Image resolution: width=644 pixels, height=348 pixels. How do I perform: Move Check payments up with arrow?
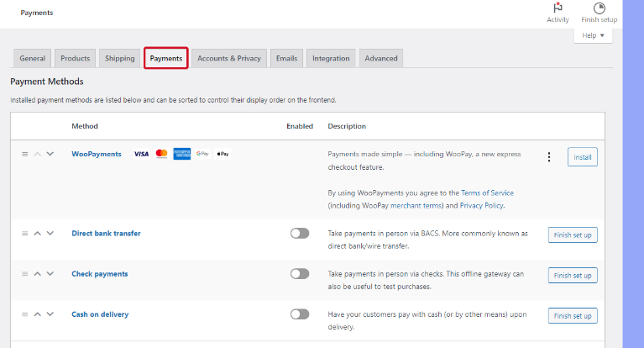click(x=38, y=274)
